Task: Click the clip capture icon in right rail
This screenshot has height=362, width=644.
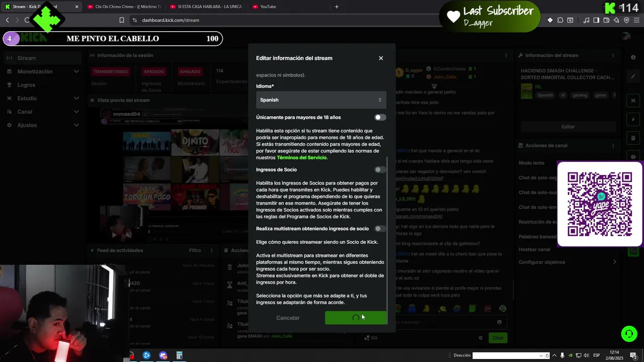Action: click(633, 101)
